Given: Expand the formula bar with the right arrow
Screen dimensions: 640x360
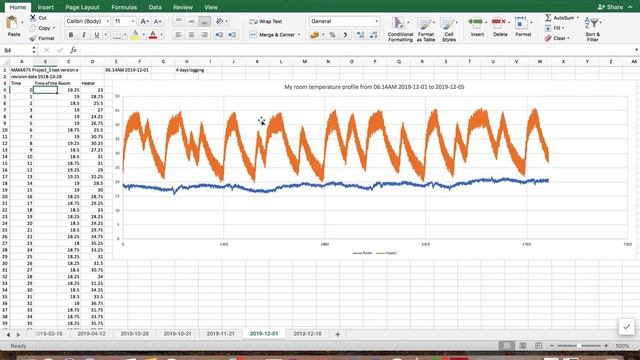Looking at the screenshot, I should pyautogui.click(x=636, y=50).
